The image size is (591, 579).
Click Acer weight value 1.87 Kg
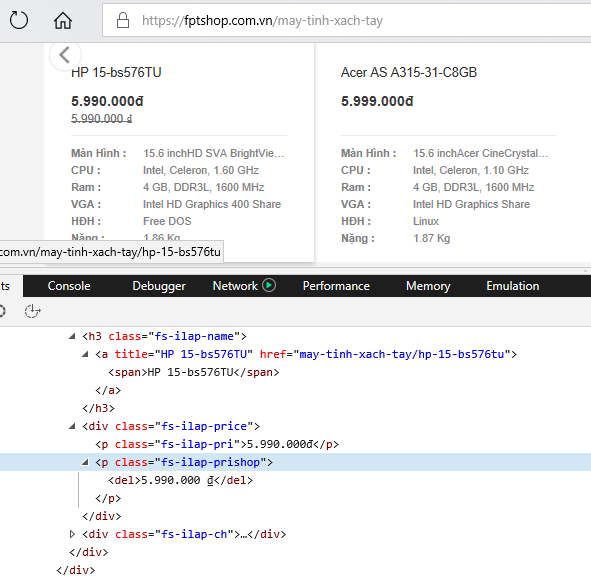click(432, 238)
